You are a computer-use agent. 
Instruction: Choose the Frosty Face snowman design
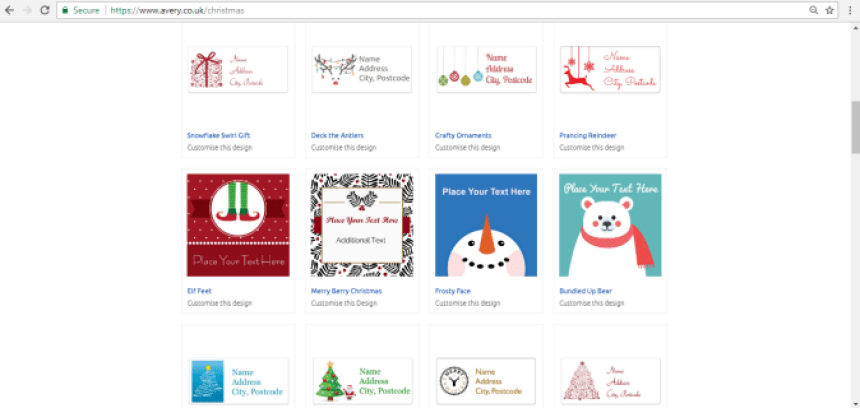click(x=486, y=225)
